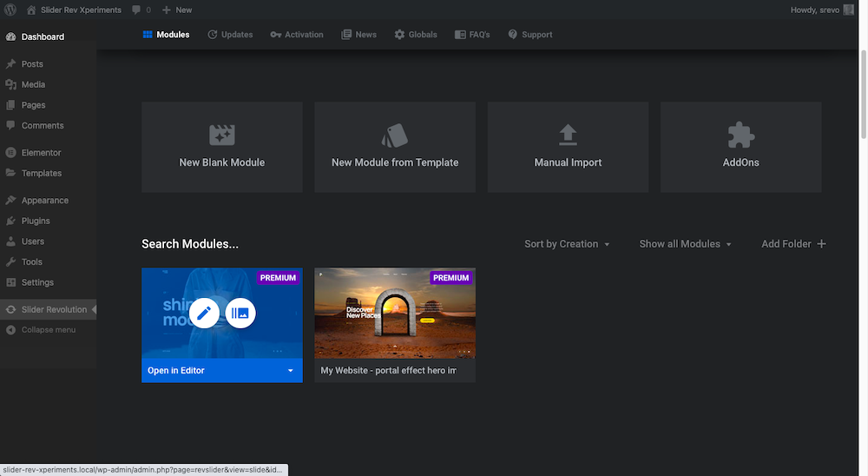Open the comments bubble icon in admin bar

coord(136,10)
